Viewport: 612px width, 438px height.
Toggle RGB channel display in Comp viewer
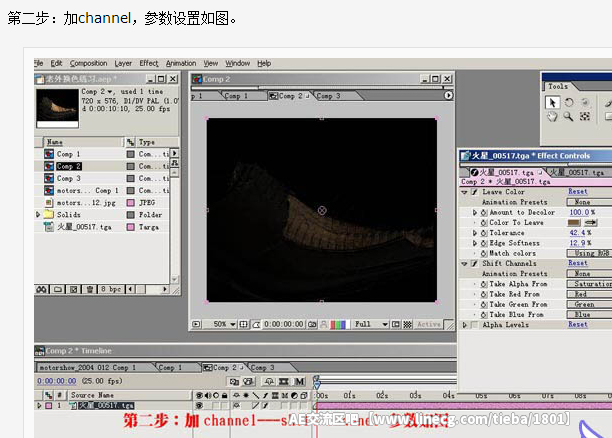[338, 324]
